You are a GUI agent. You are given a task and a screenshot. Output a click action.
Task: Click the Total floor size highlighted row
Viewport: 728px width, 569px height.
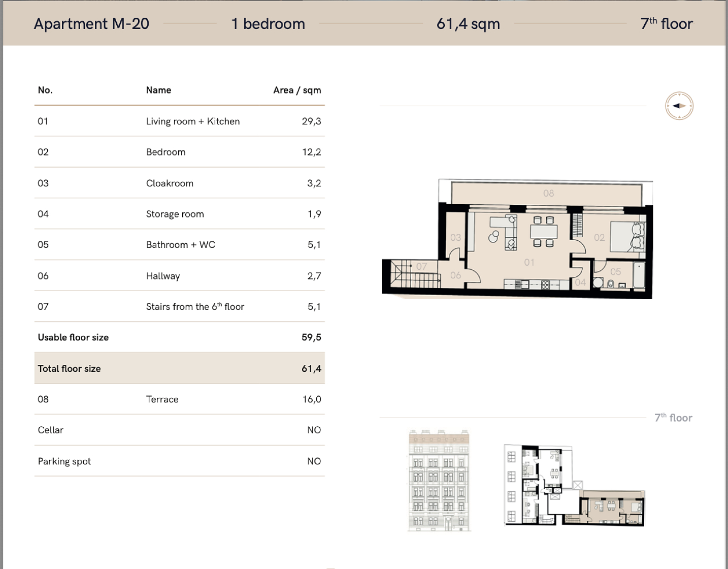(179, 368)
